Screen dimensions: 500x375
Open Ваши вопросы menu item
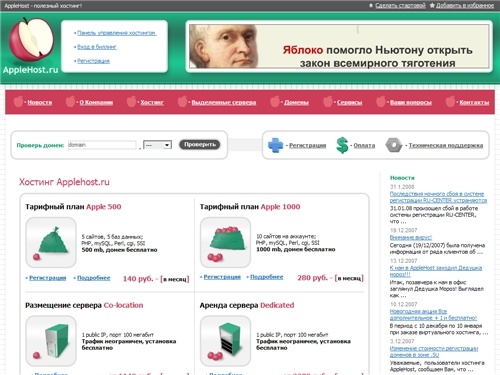(411, 102)
